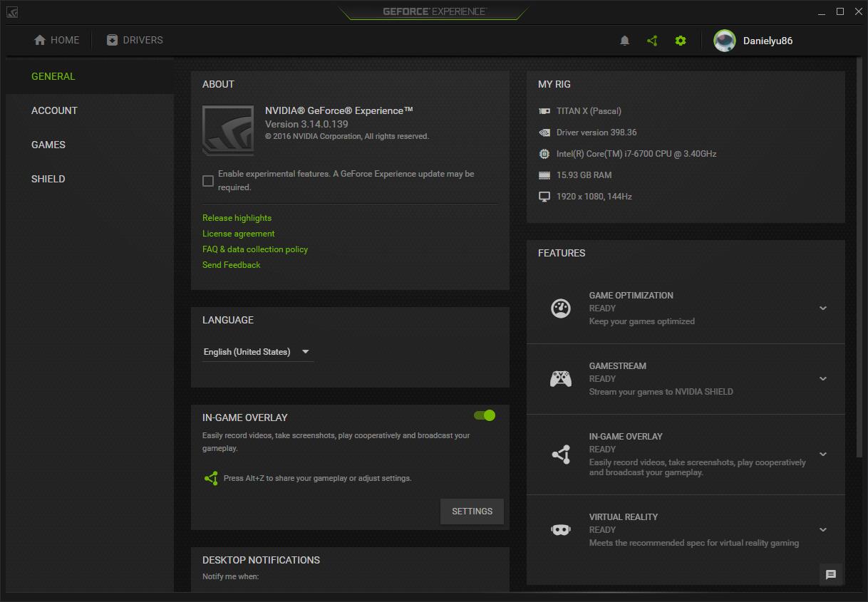Select the General settings section
This screenshot has width=868, height=602.
click(x=90, y=76)
